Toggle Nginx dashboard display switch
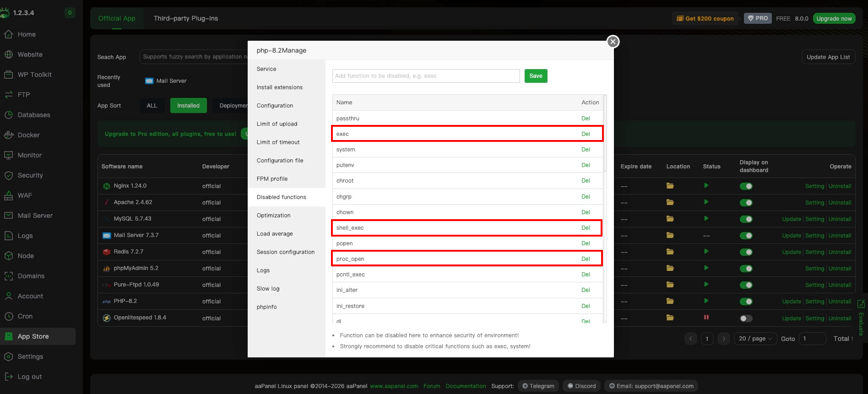868x394 pixels. coord(746,186)
